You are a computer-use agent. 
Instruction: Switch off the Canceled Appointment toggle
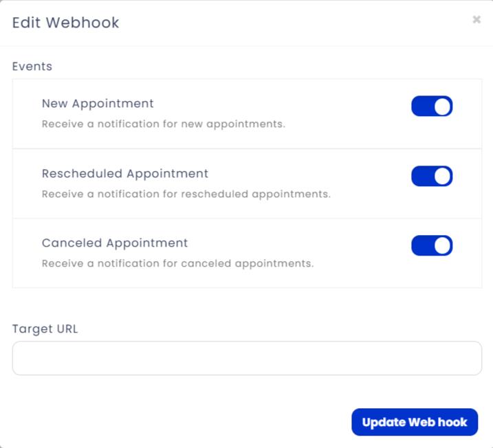tap(432, 246)
